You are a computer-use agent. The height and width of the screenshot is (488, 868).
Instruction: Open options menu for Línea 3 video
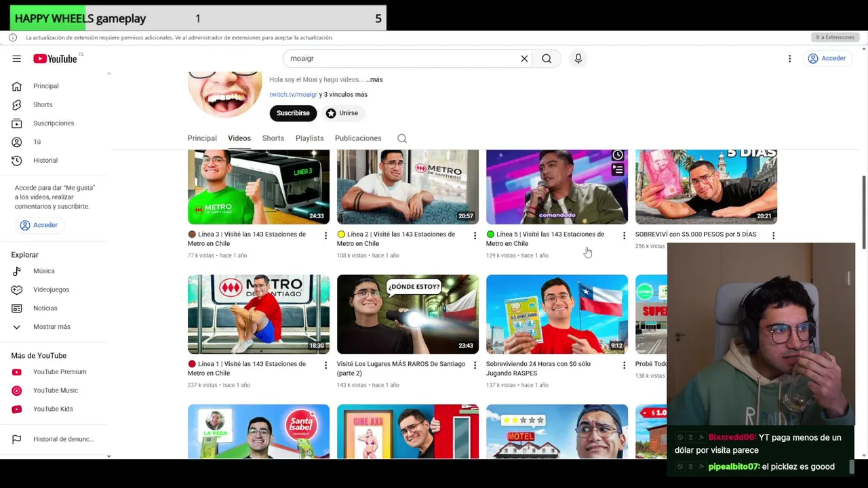[x=325, y=235]
